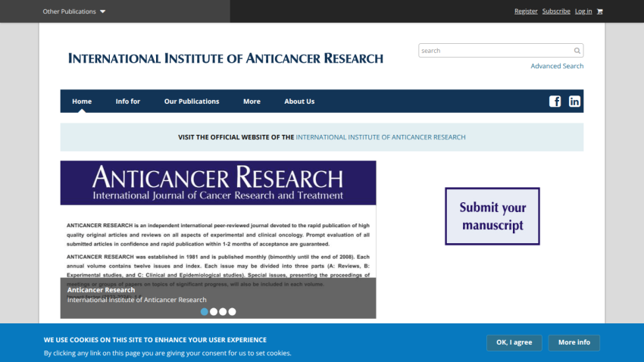Open the Facebook page icon
Screen dimensions: 644x362
tap(555, 101)
